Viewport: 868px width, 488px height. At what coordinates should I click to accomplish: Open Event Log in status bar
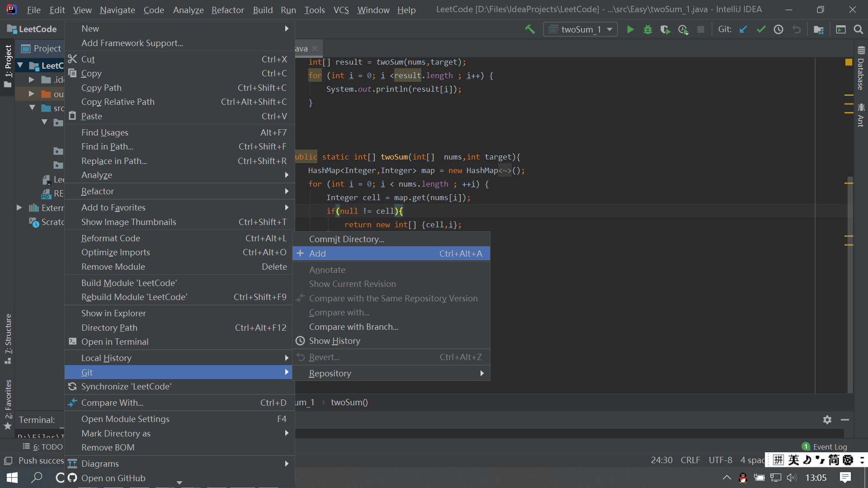(825, 447)
